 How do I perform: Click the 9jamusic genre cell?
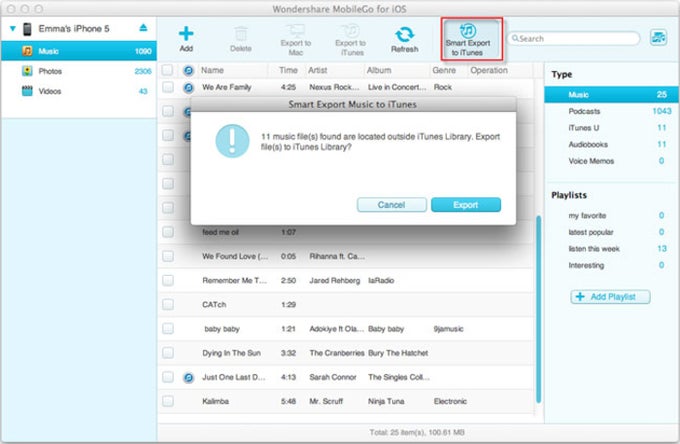tap(448, 329)
